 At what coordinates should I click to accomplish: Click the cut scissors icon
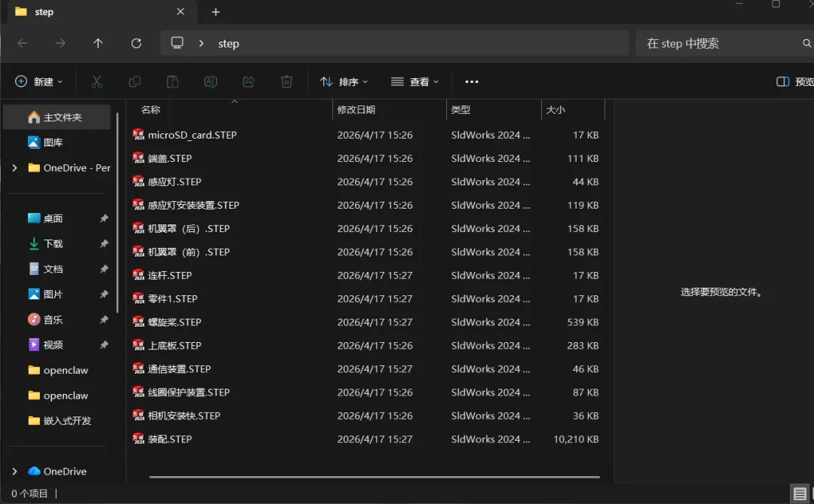point(96,81)
